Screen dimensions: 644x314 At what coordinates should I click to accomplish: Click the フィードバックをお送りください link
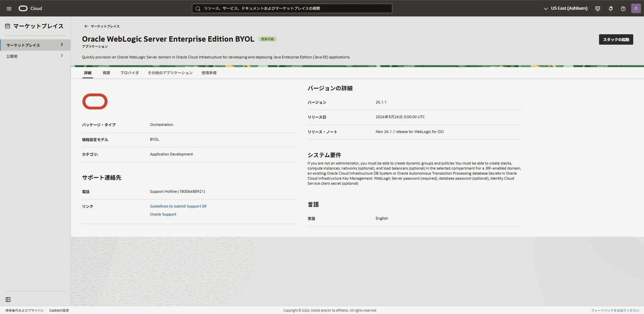click(615, 311)
